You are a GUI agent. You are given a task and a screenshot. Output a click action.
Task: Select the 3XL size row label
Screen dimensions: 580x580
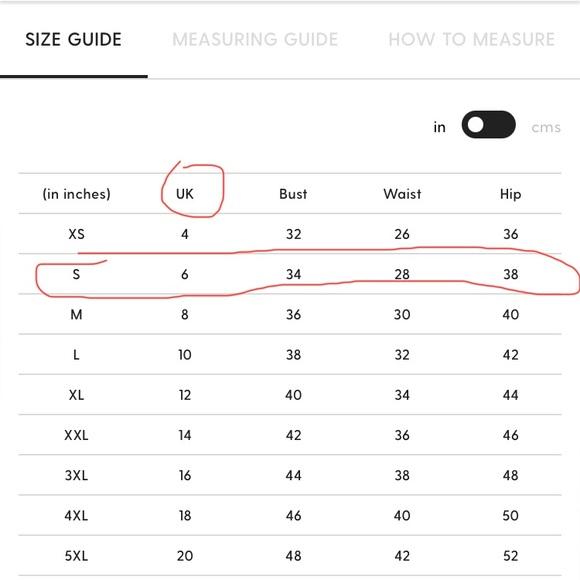(x=76, y=475)
